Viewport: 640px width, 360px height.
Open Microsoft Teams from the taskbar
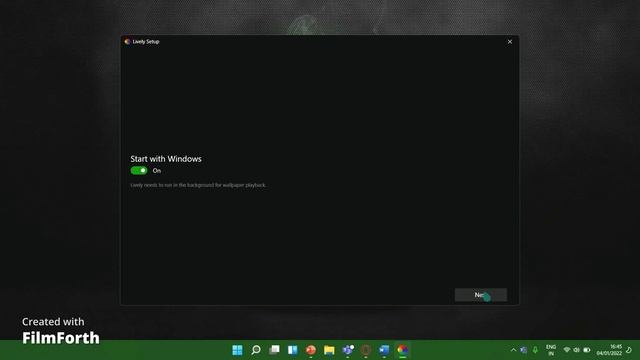coord(348,350)
